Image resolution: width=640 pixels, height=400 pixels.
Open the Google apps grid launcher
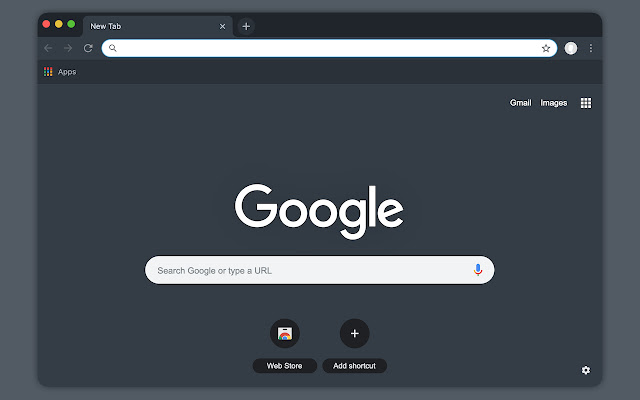[586, 103]
